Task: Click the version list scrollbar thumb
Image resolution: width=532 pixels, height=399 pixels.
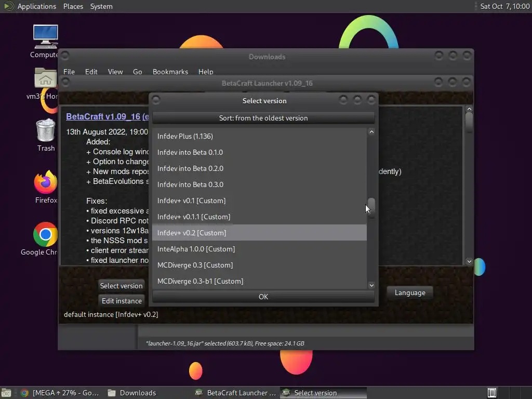Action: click(371, 208)
